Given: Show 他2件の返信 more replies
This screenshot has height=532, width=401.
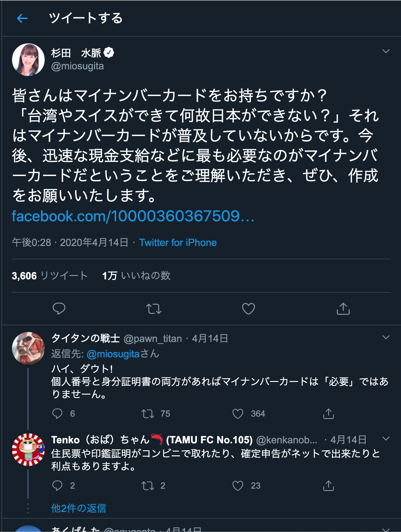Looking at the screenshot, I should tap(79, 508).
